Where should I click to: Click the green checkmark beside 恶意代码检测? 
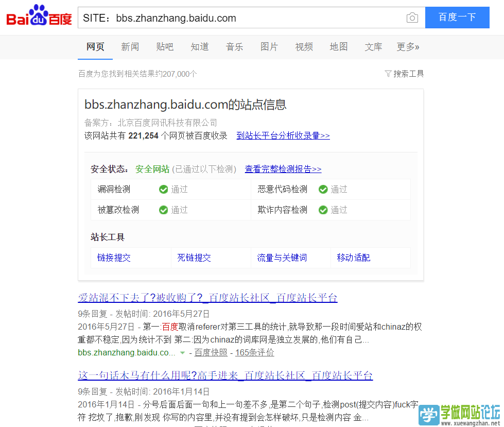point(323,189)
